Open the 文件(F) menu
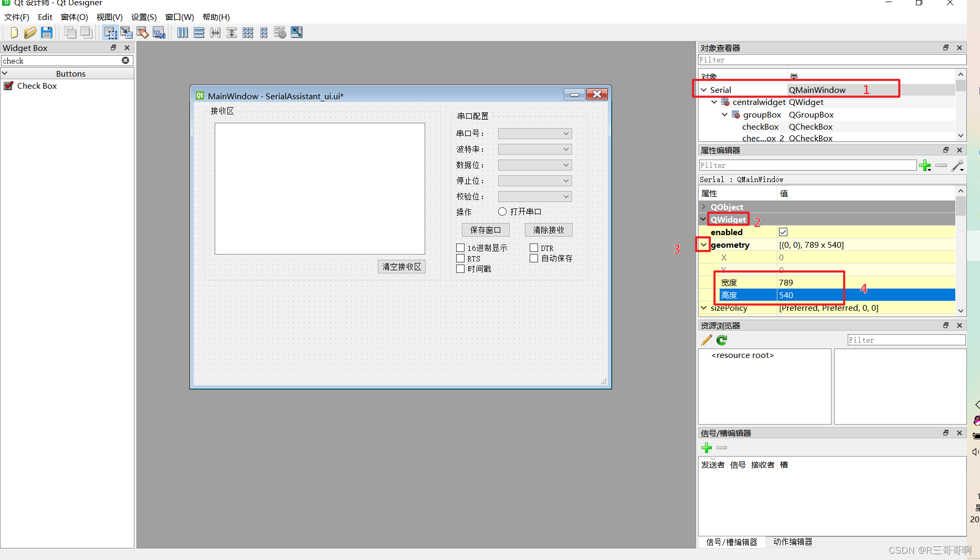The height and width of the screenshot is (560, 980). (x=17, y=17)
